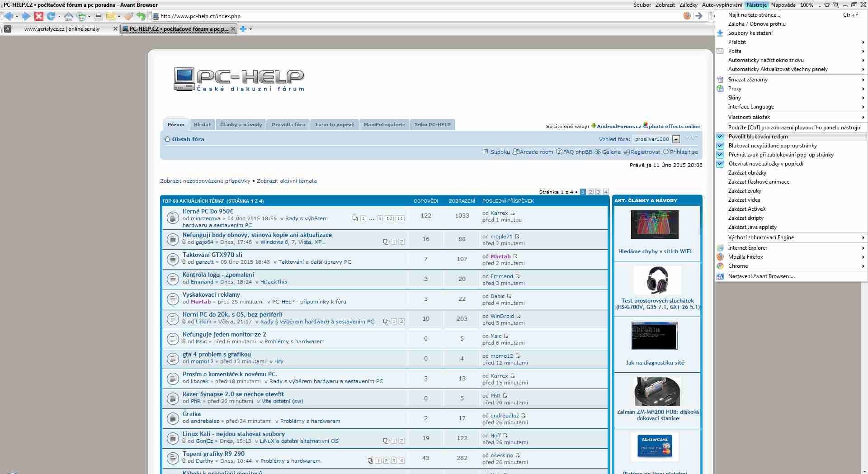Click the blue Forward navigation arrow
The width and height of the screenshot is (868, 474).
pos(26,16)
